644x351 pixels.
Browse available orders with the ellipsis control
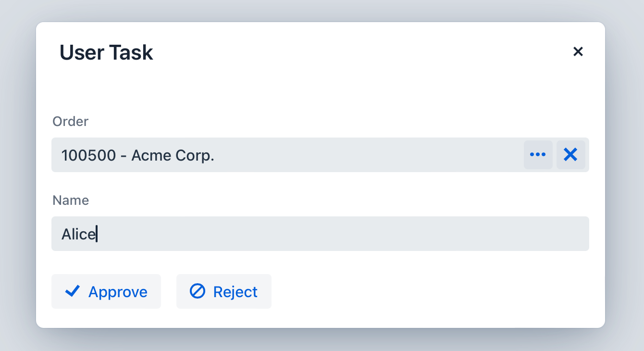[x=538, y=154]
